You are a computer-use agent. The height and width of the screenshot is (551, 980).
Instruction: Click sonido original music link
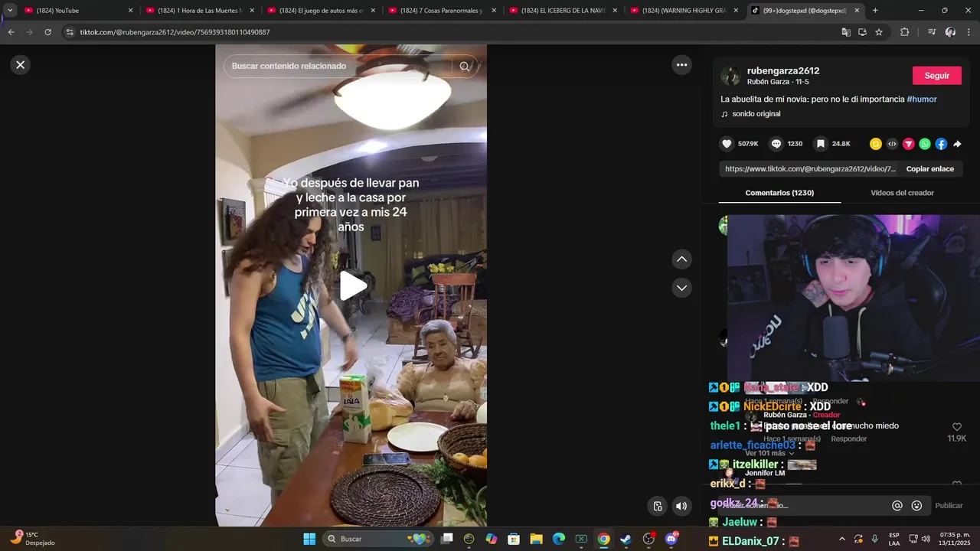pyautogui.click(x=756, y=114)
